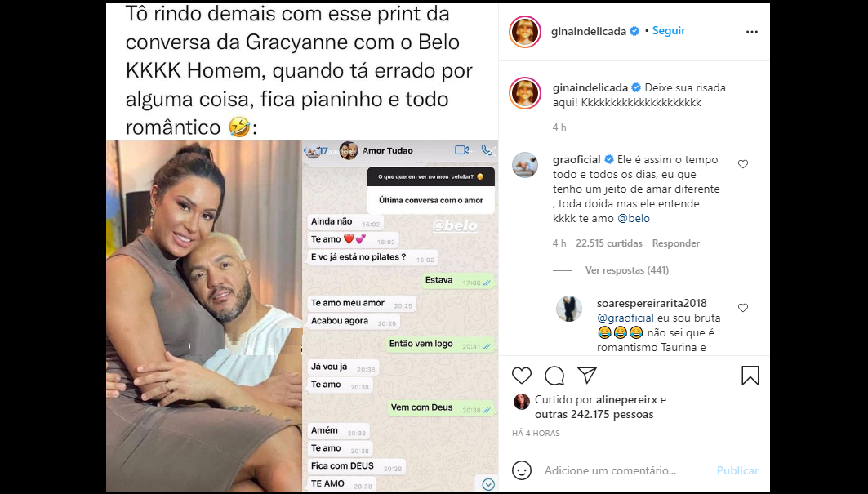
Task: Open soarespereirarita2018's avatar
Action: click(569, 309)
